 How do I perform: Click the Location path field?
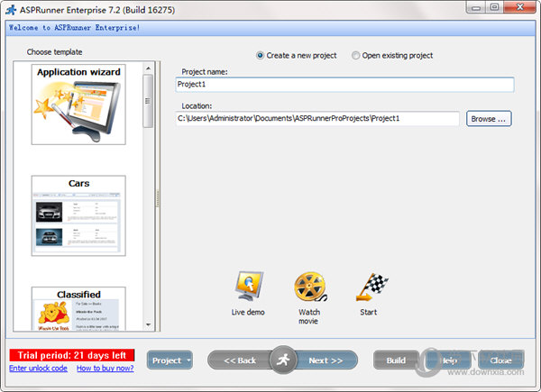pos(317,119)
